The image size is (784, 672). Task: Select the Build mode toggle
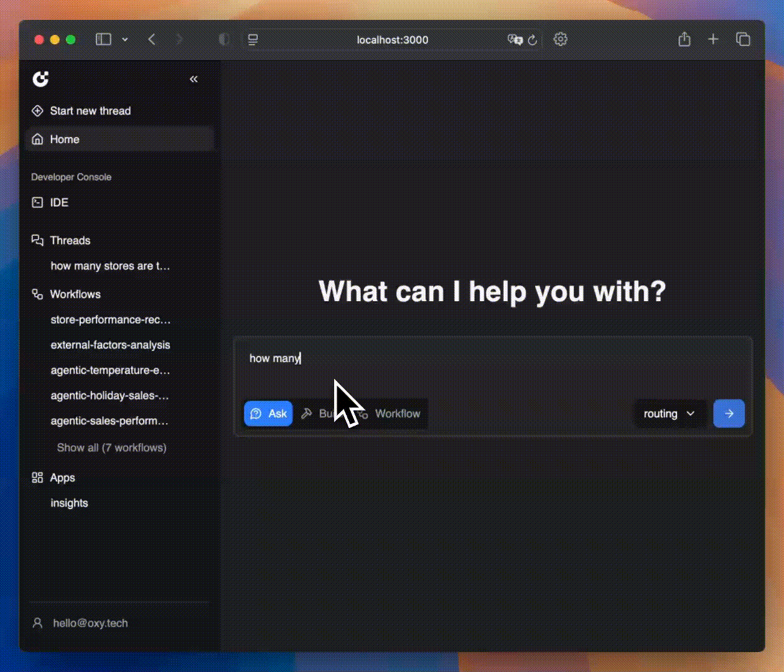point(317,414)
